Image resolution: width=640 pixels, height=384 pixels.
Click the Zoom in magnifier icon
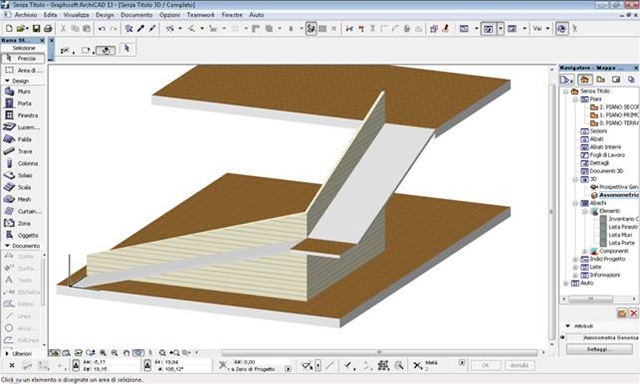pos(103,353)
